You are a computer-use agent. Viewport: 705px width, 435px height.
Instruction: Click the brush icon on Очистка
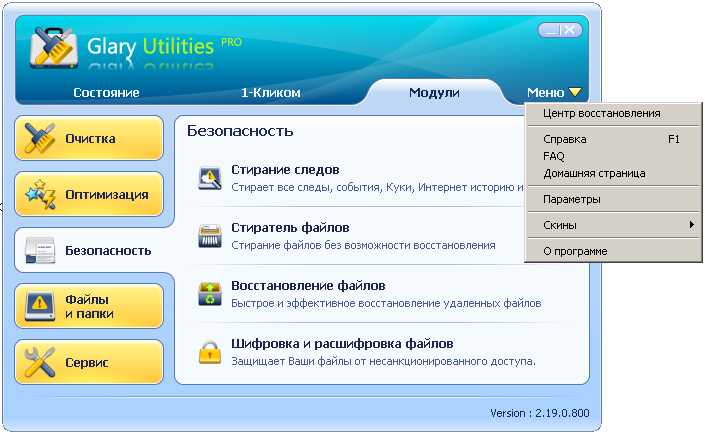click(40, 138)
